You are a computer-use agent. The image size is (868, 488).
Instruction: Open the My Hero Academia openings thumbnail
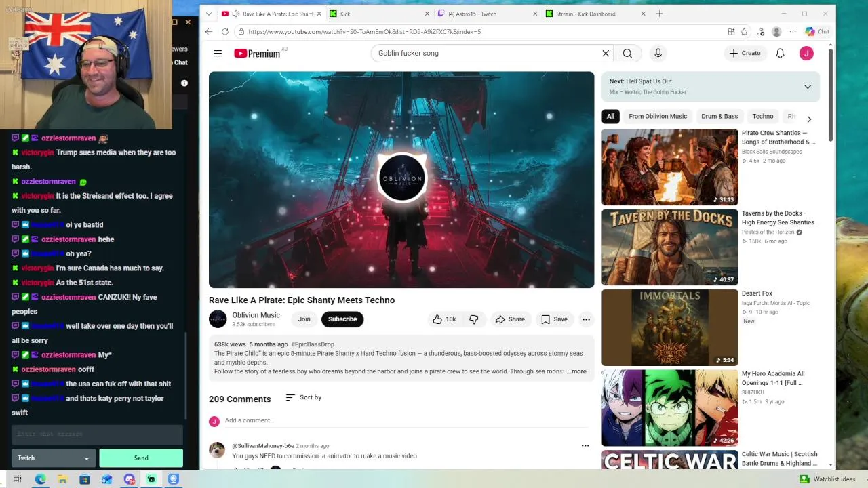pos(669,408)
